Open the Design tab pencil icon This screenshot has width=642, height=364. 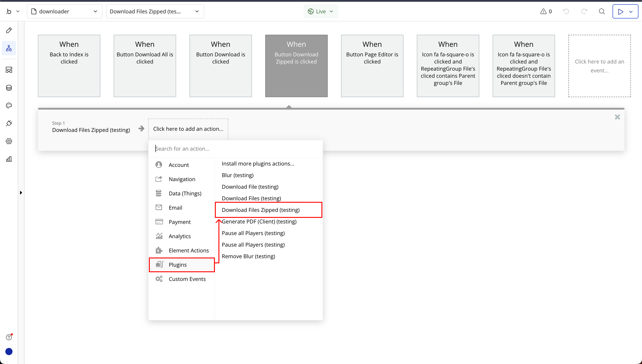click(x=9, y=30)
